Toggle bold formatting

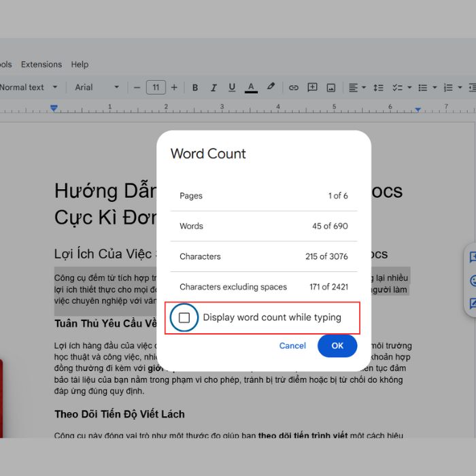click(195, 88)
